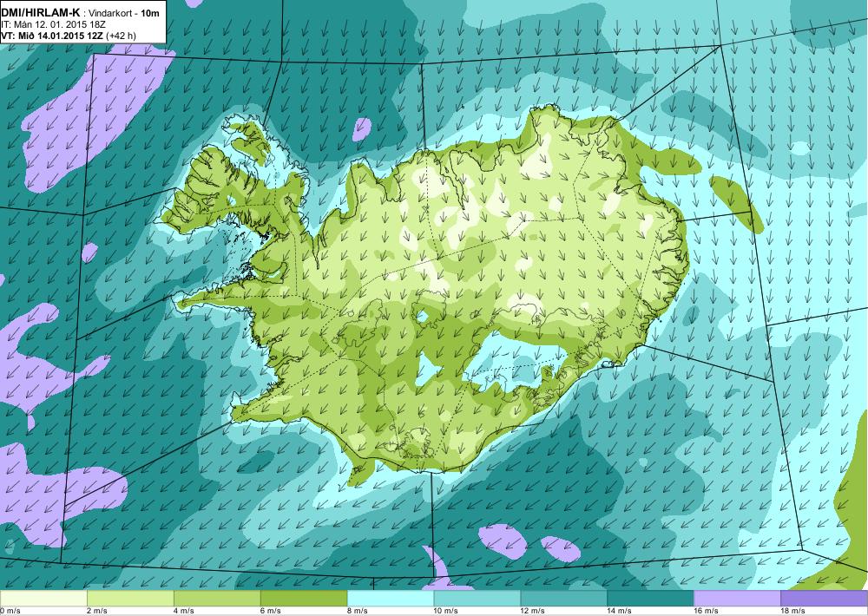Click the "12 m/s" legend label
Image resolution: width=868 pixels, height=616 pixels.
[x=533, y=611]
